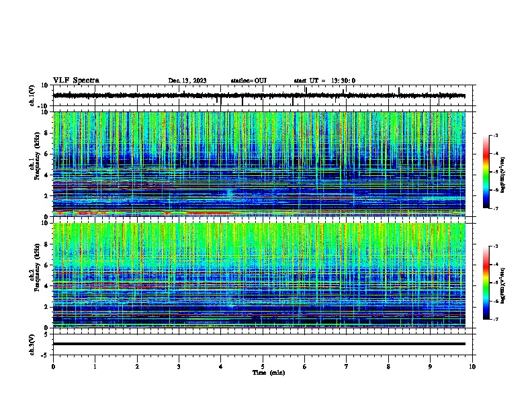The width and height of the screenshot is (532, 411).
Task: Click the 'ch.1(V)' waveform axis label
Action: [x=32, y=95]
